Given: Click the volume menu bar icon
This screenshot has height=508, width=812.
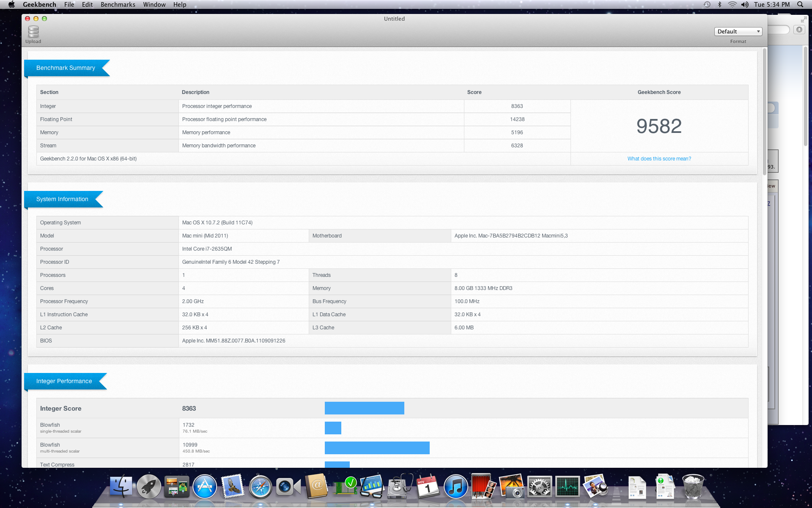Looking at the screenshot, I should click(x=745, y=4).
